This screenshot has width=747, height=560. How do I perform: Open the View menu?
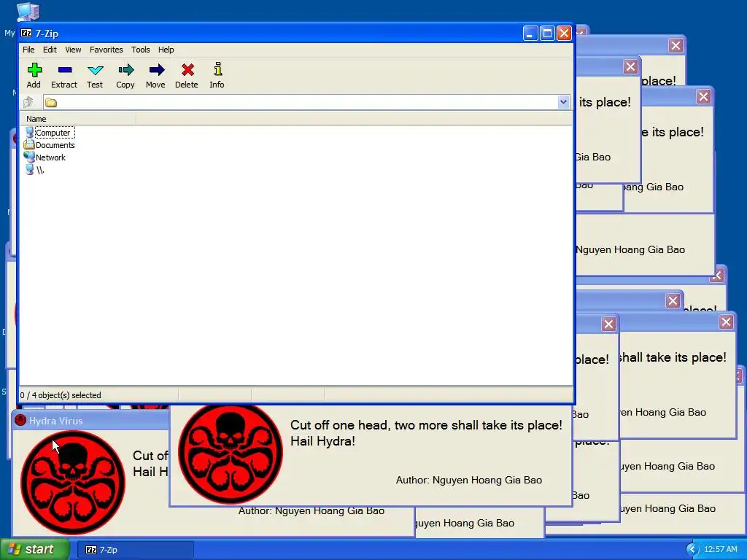[73, 50]
